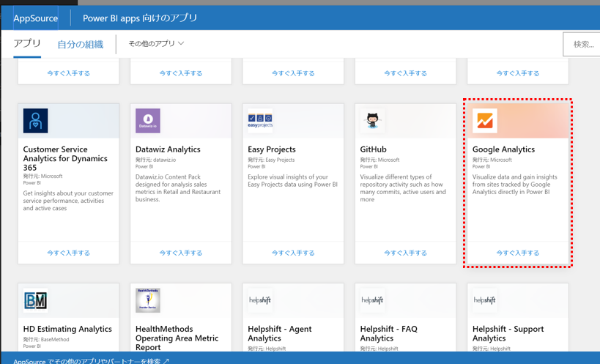Click the Power BI apps 向けのアプリ heading
The image size is (600, 364).
pyautogui.click(x=140, y=18)
